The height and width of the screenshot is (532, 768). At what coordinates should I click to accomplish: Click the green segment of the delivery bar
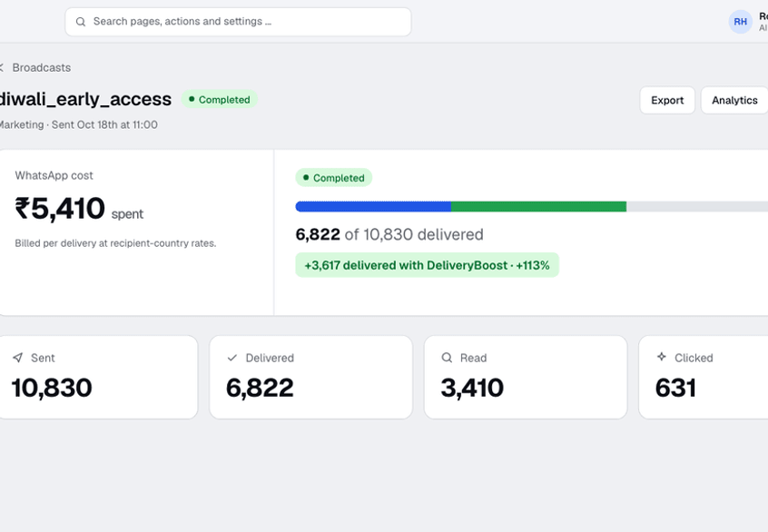tap(538, 206)
